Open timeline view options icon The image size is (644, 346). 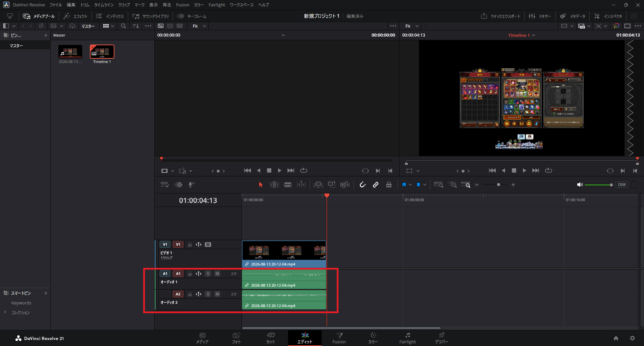click(x=165, y=185)
